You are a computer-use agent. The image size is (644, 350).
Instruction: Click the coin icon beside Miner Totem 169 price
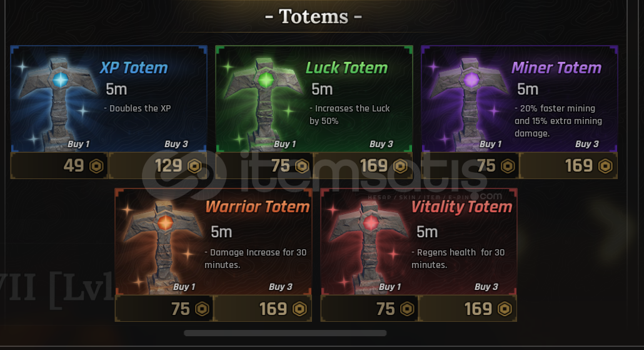[x=605, y=166]
